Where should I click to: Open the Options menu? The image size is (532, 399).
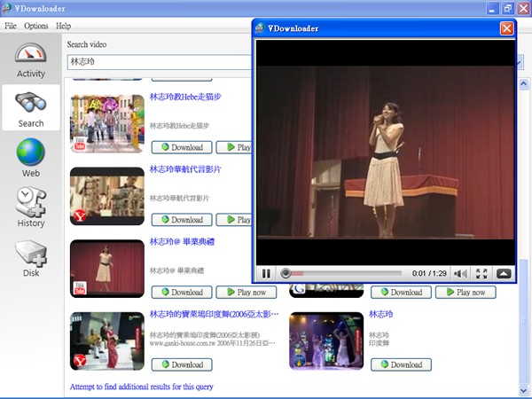click(x=36, y=26)
